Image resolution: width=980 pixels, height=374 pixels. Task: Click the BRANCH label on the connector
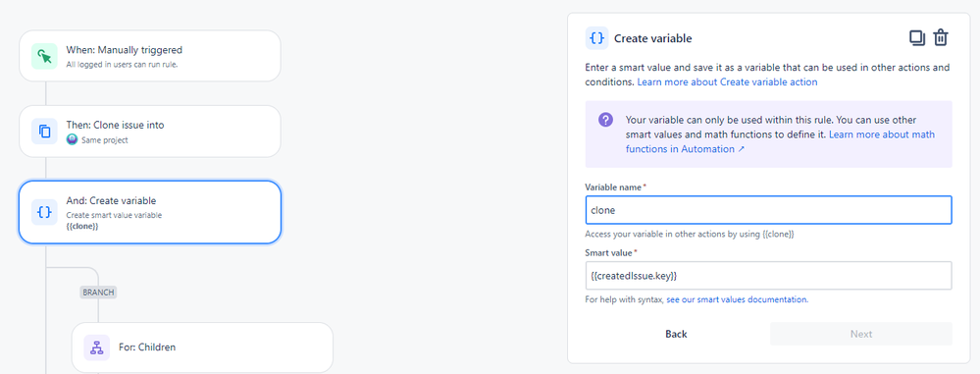tap(99, 293)
